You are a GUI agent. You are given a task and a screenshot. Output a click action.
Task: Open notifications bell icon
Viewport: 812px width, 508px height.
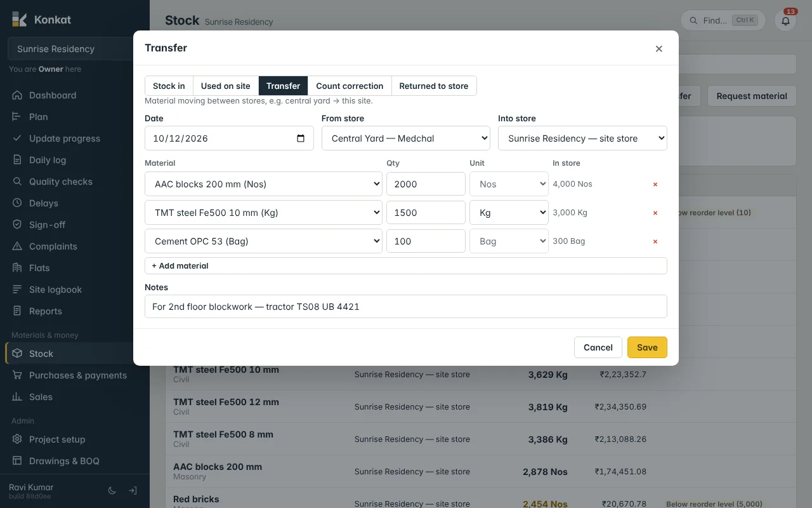click(x=785, y=20)
